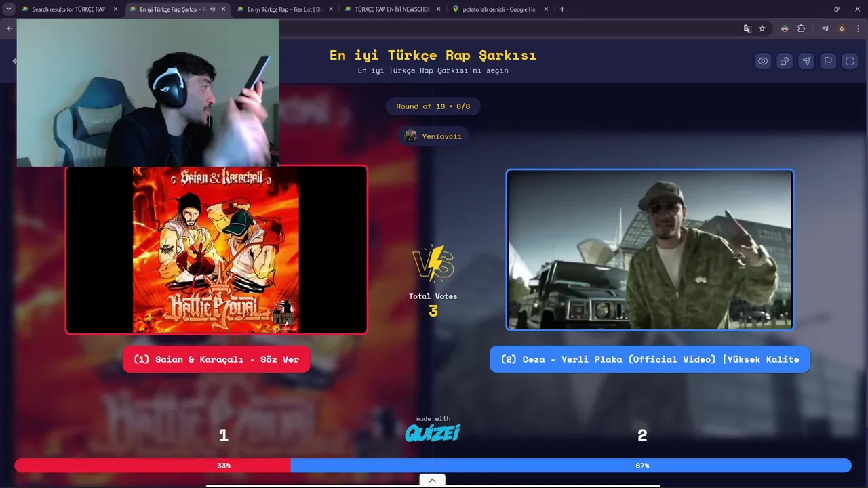Screen dimensions: 868x488
Task: Go back with browser back arrow
Action: point(9,28)
